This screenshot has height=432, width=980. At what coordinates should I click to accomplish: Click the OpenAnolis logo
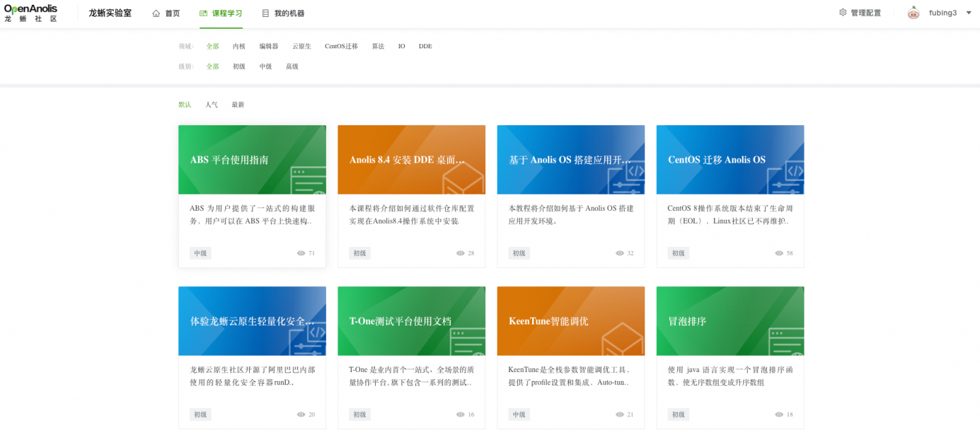[31, 13]
